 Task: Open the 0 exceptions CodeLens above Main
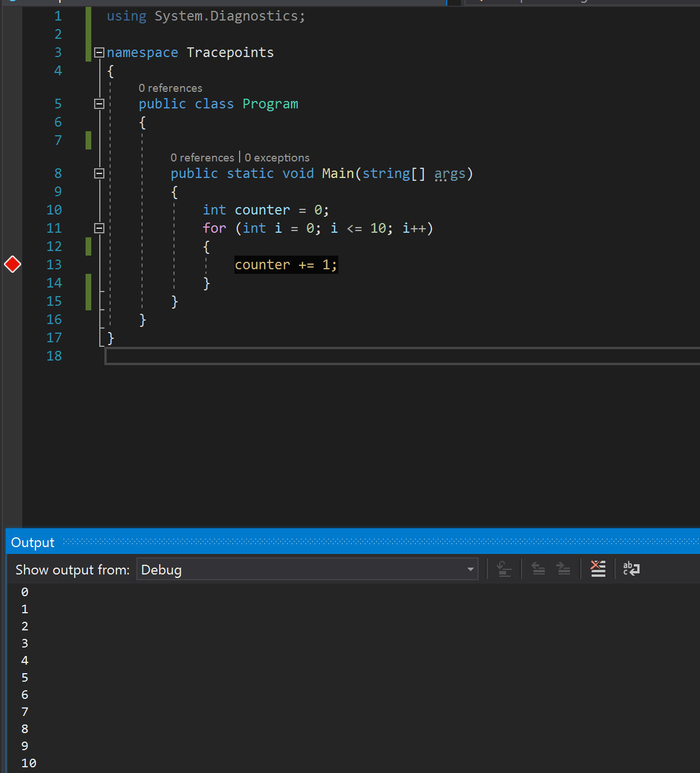(x=277, y=157)
